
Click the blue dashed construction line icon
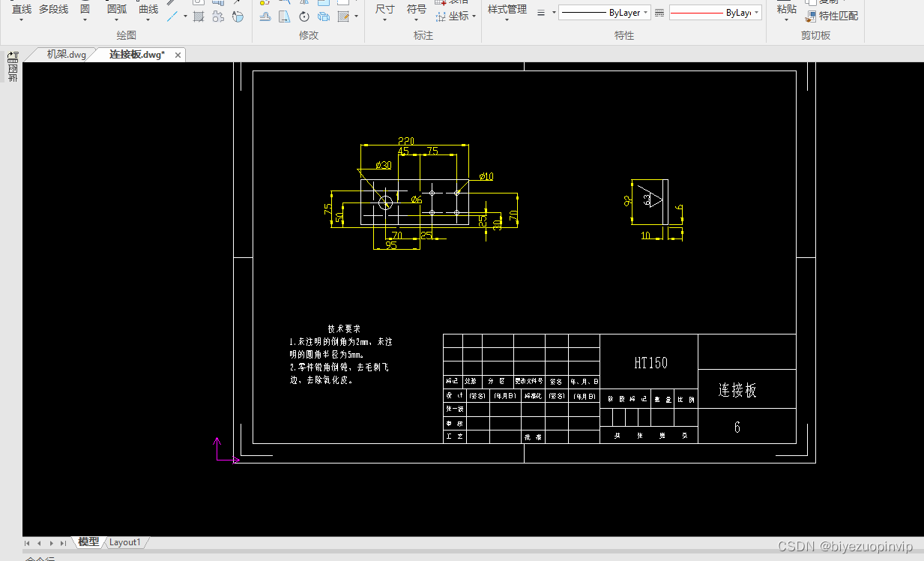click(x=172, y=16)
